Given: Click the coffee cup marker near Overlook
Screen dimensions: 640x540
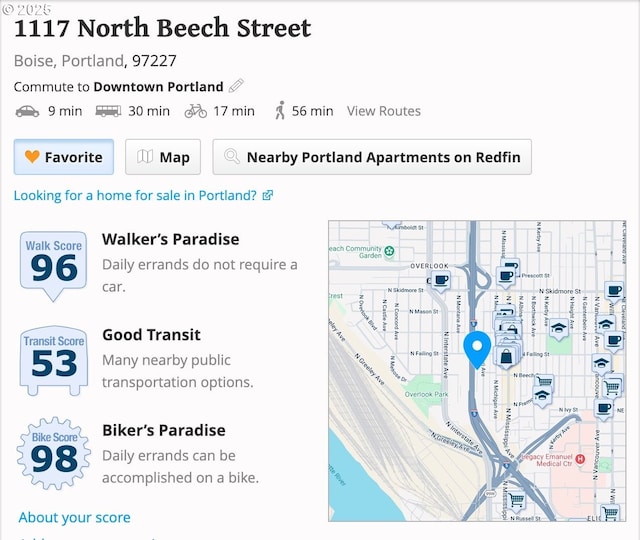Looking at the screenshot, I should pos(441,280).
